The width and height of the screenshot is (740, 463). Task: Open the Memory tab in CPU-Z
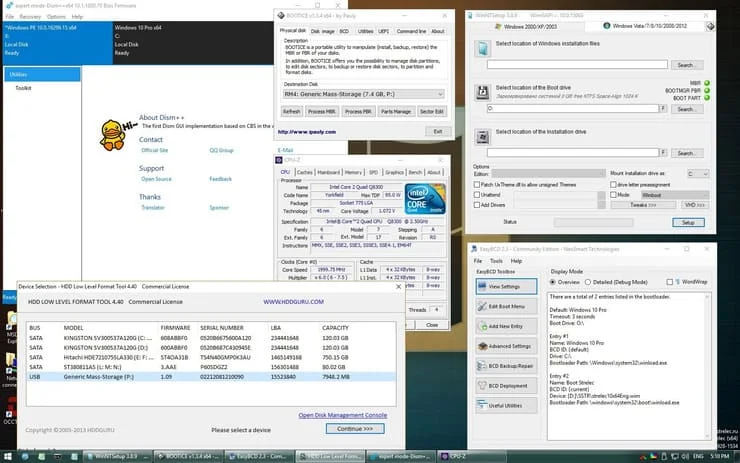point(353,172)
